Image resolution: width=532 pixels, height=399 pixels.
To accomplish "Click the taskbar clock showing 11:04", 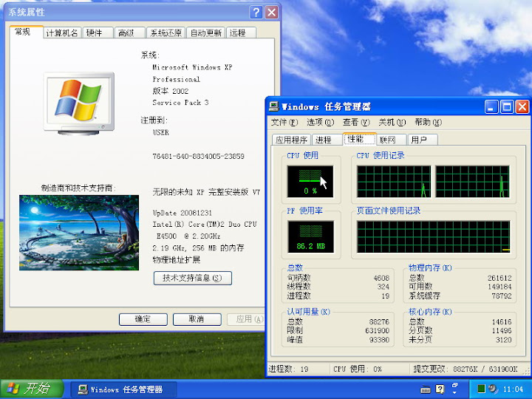I will pyautogui.click(x=513, y=389).
